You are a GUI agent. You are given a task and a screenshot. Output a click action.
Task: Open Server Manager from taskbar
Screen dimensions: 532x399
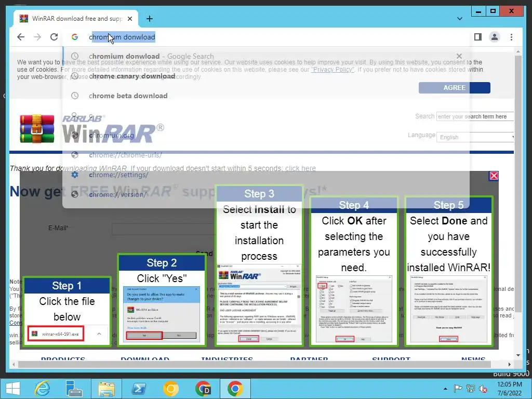point(74,389)
